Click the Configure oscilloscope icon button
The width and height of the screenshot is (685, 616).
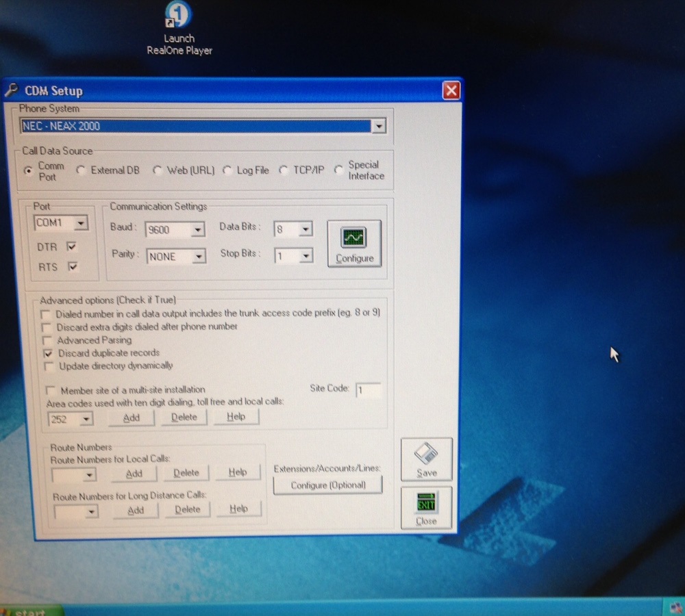tap(354, 243)
